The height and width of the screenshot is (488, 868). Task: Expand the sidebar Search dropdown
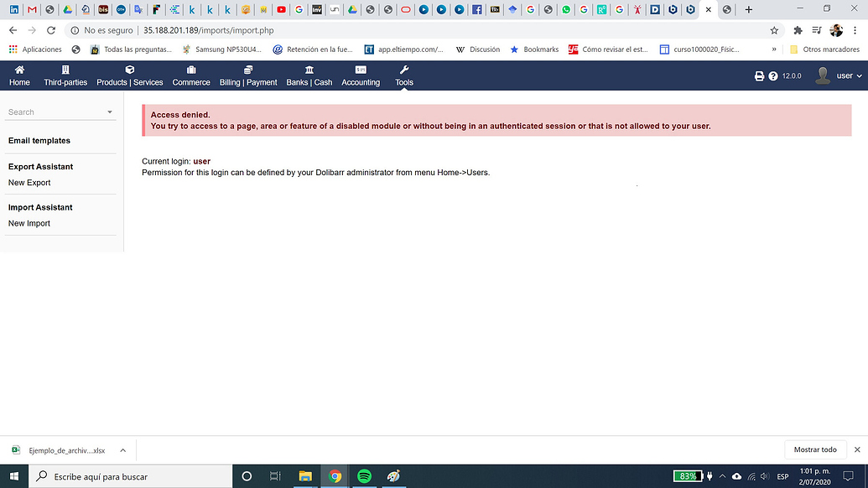click(x=108, y=111)
